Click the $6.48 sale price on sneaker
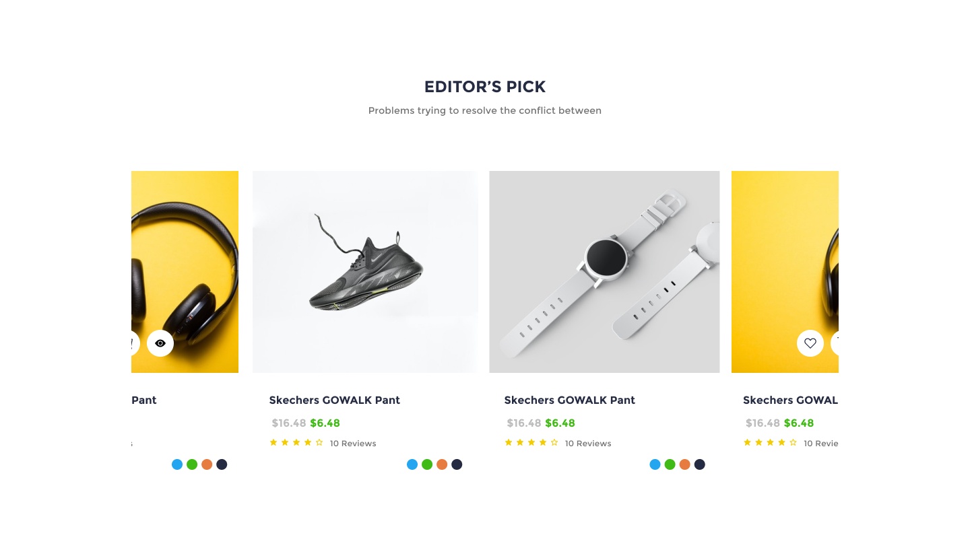Screen dimensions: 970x560 pyautogui.click(x=325, y=423)
